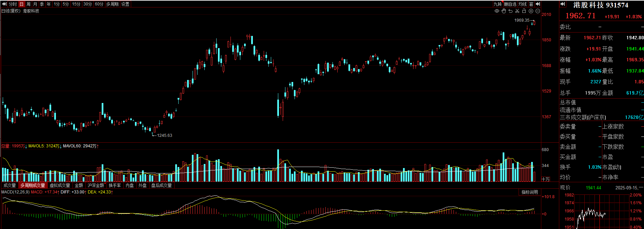This screenshot has height=229, width=644.
Task: Open the 设置 settings menu
Action: coord(125,4)
